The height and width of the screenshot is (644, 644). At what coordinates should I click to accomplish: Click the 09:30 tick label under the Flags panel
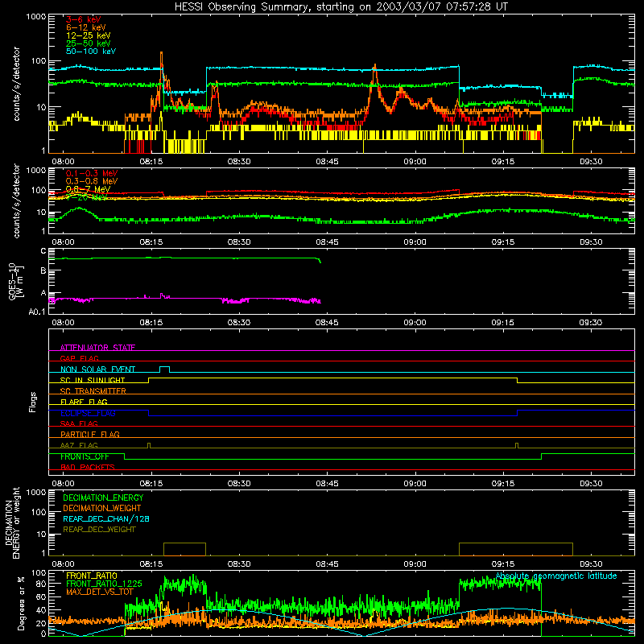[x=591, y=484]
